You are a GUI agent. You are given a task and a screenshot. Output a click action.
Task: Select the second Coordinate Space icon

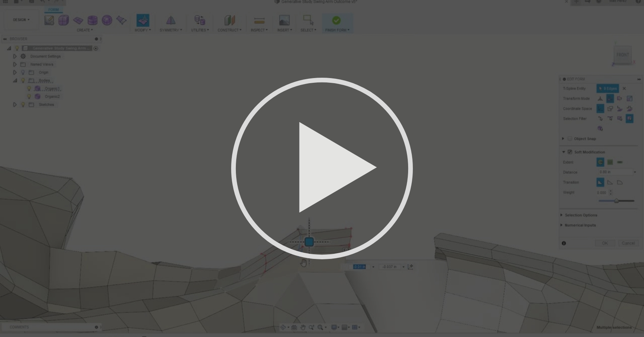[x=610, y=109]
